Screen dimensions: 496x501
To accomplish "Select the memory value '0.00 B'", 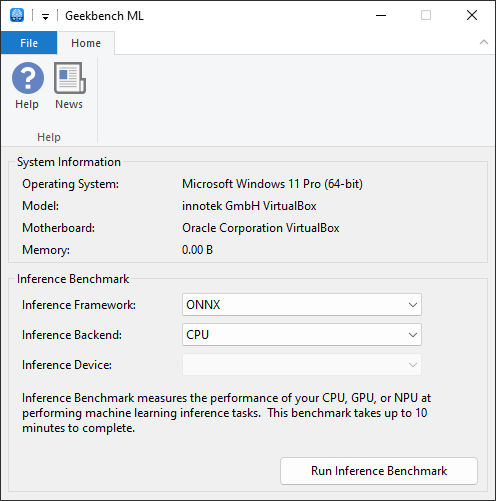I will click(197, 250).
